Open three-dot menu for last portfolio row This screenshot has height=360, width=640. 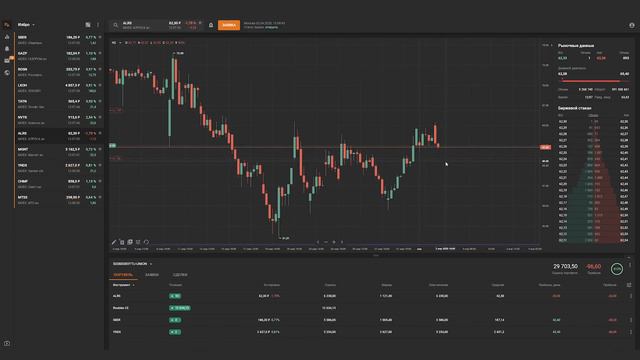click(631, 332)
